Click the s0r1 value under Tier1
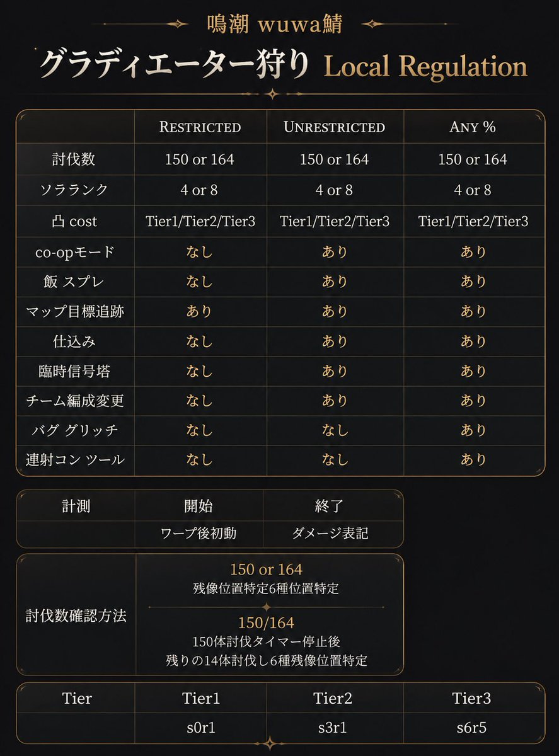 coord(199,728)
